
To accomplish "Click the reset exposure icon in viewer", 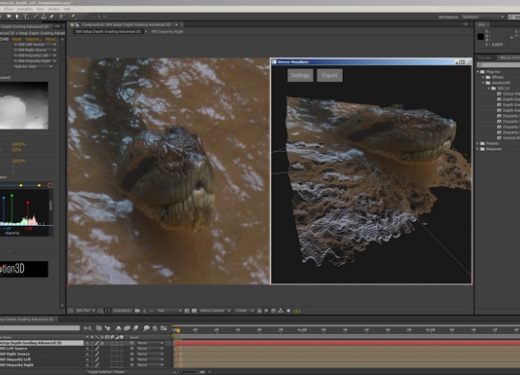I will point(289,311).
